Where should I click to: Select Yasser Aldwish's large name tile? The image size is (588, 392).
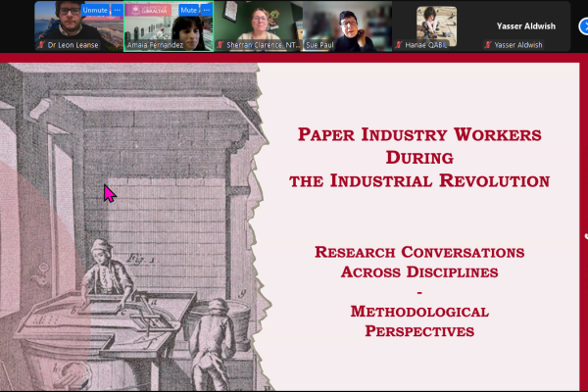(x=525, y=25)
